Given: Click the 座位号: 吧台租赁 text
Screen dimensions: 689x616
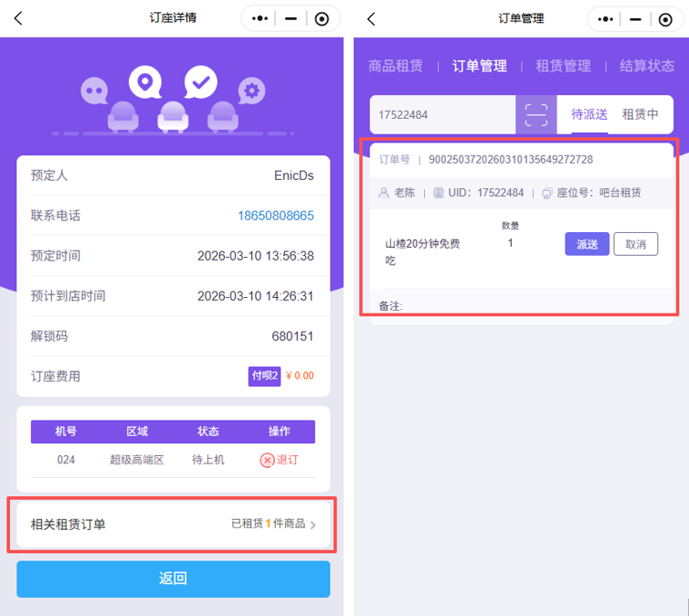Looking at the screenshot, I should coord(599,193).
